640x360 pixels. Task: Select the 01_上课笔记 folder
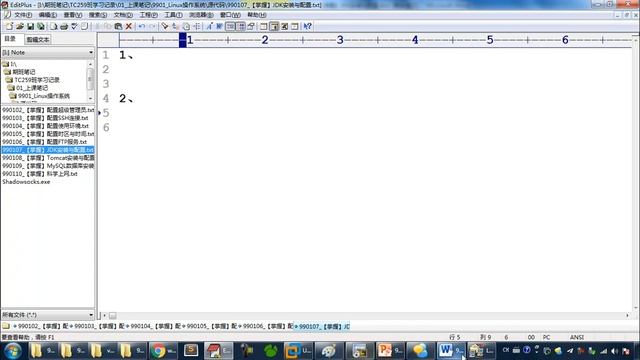click(x=28, y=88)
